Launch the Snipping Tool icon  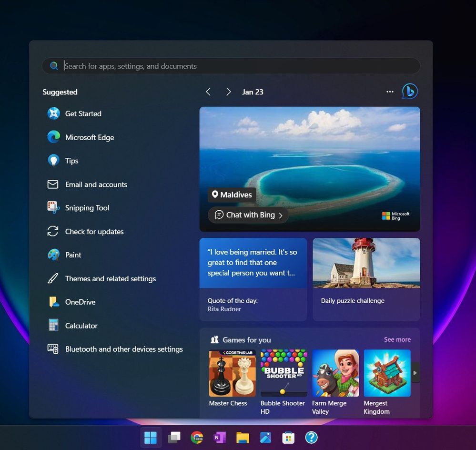[53, 208]
